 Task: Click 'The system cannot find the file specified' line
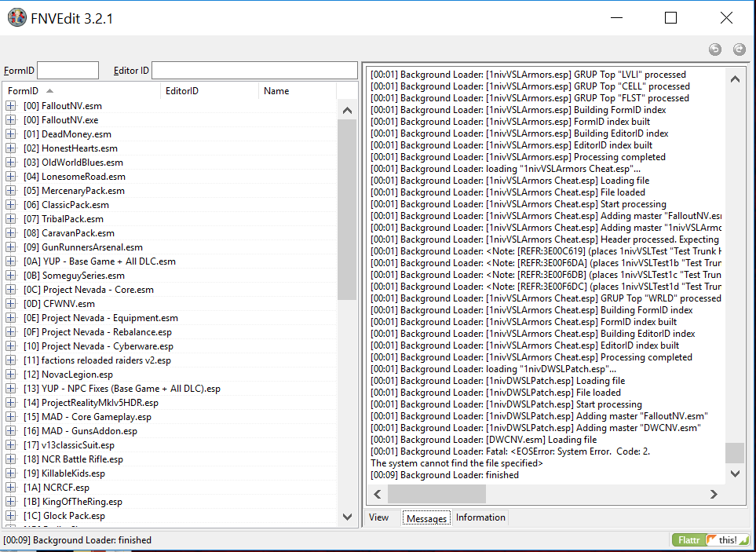(457, 463)
